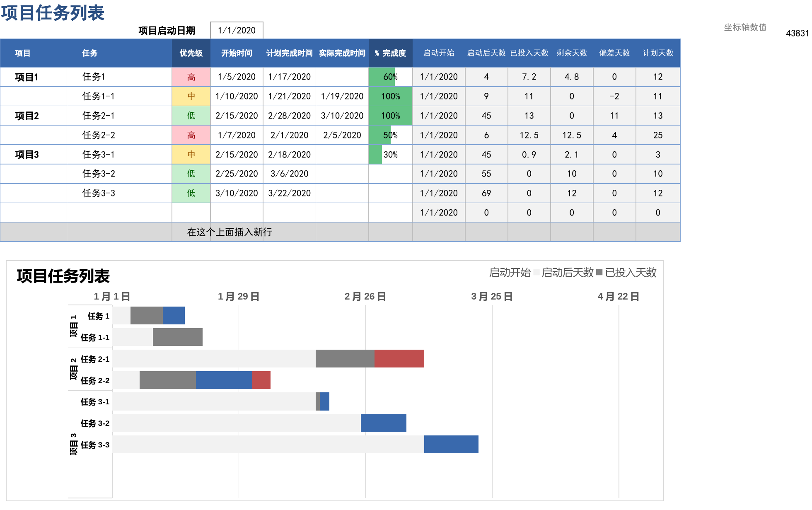
Task: Click the red bar segment of 任务 2-1
Action: 399,359
